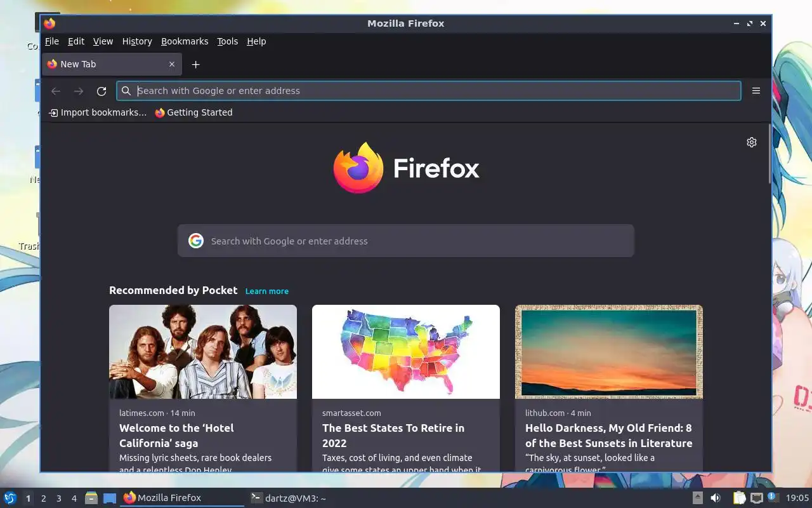
Task: Click Import bookmarks in bookmarks toolbar
Action: (x=98, y=112)
